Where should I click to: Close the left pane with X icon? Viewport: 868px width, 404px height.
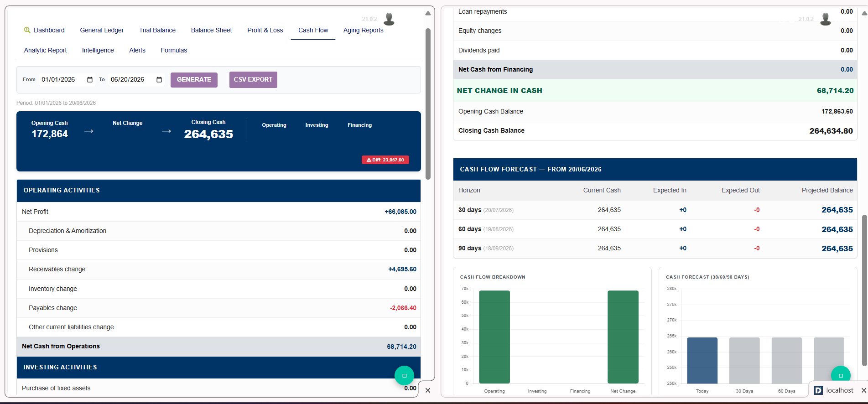428,390
